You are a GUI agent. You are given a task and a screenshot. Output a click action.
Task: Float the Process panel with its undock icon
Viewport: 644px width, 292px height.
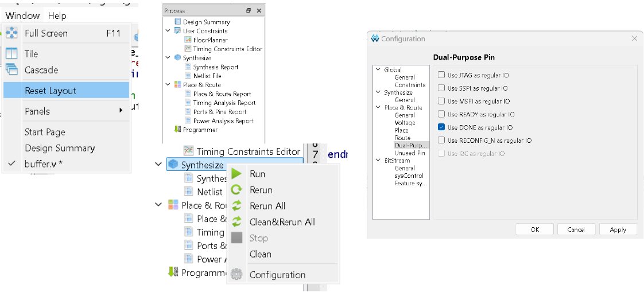(x=249, y=11)
